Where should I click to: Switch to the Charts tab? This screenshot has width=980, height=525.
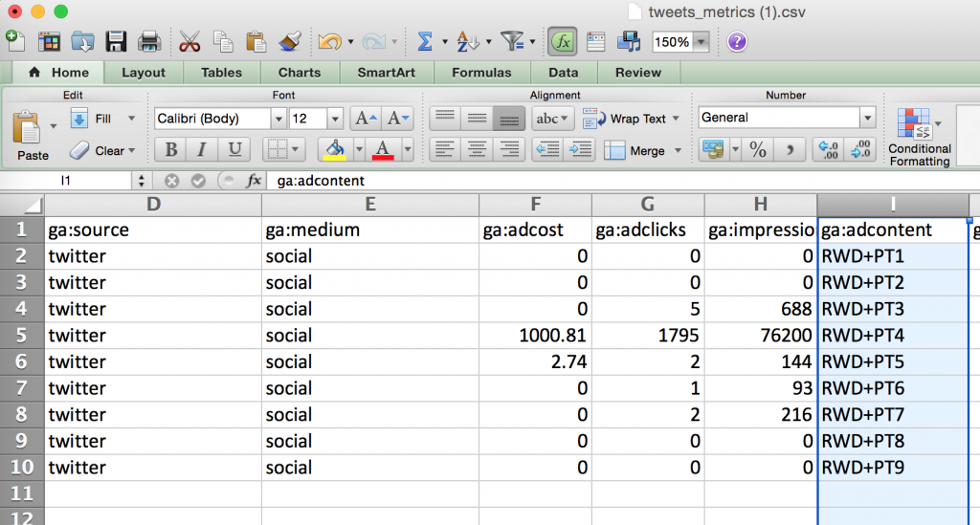[300, 73]
